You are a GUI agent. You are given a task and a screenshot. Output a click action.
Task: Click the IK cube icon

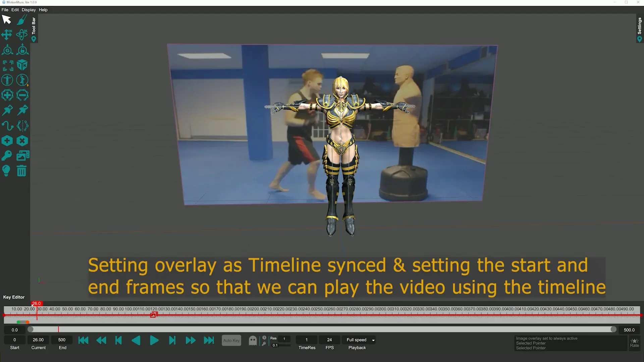pyautogui.click(x=22, y=65)
